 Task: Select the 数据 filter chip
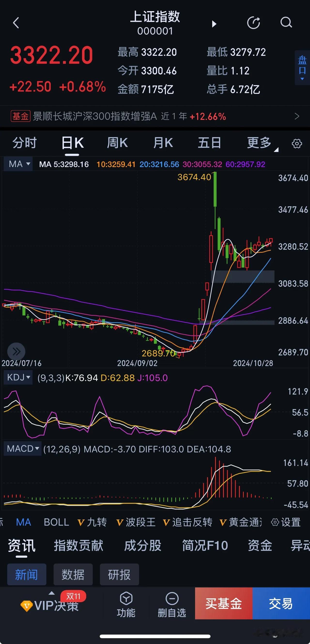click(x=73, y=574)
